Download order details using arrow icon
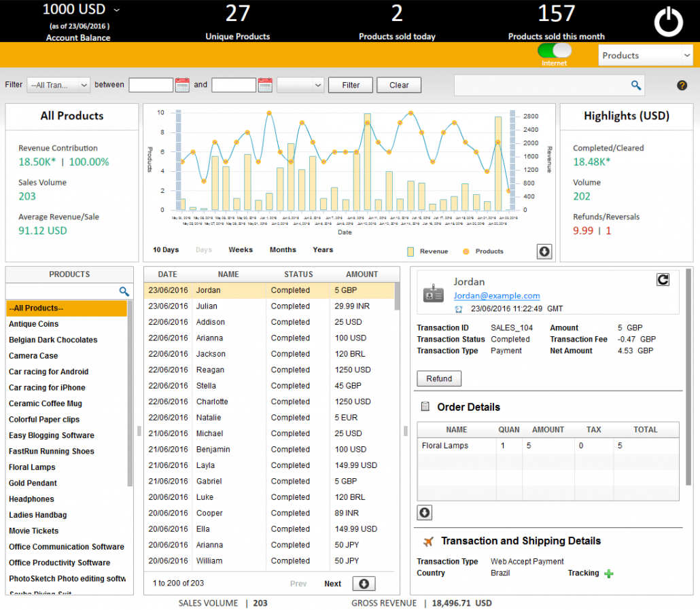The width and height of the screenshot is (700, 610). (425, 513)
